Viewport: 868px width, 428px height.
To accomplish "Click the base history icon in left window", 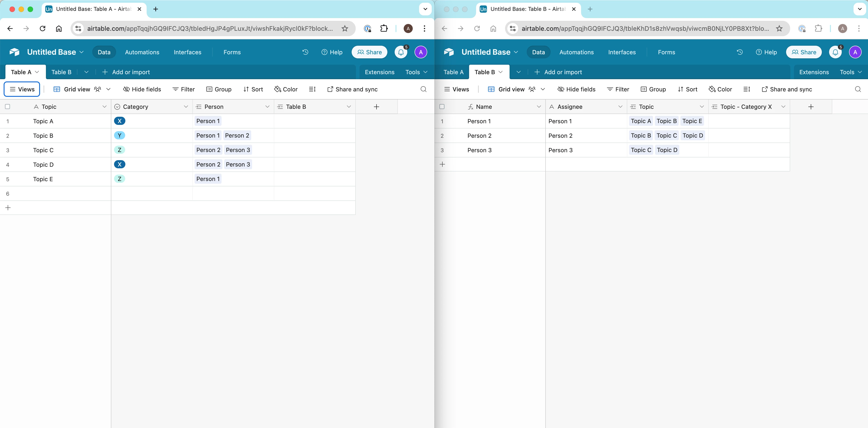I will click(305, 52).
